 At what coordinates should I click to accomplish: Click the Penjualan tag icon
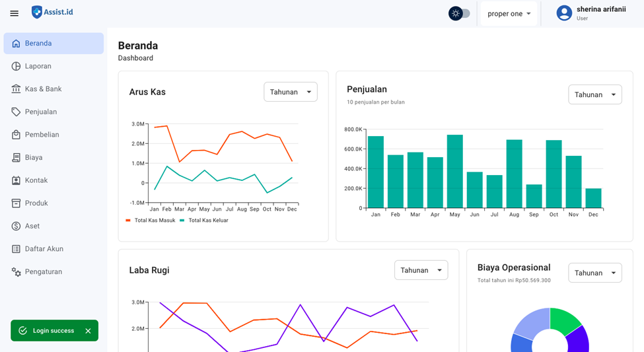coord(16,112)
